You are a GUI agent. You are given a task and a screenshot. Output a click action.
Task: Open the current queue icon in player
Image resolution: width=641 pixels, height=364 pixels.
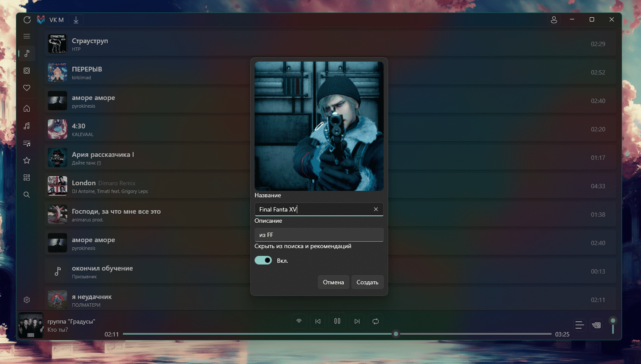(596, 325)
